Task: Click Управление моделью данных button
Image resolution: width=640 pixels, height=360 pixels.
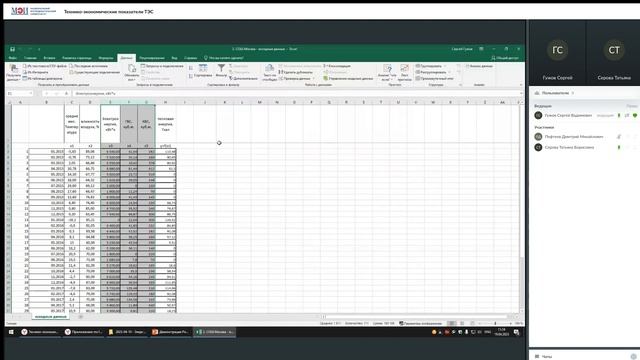Action: click(348, 78)
